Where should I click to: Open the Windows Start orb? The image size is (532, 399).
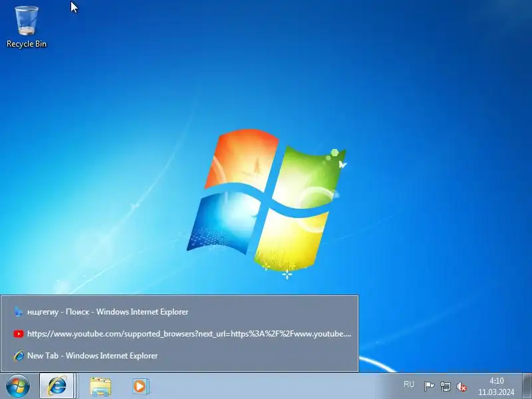click(x=18, y=386)
